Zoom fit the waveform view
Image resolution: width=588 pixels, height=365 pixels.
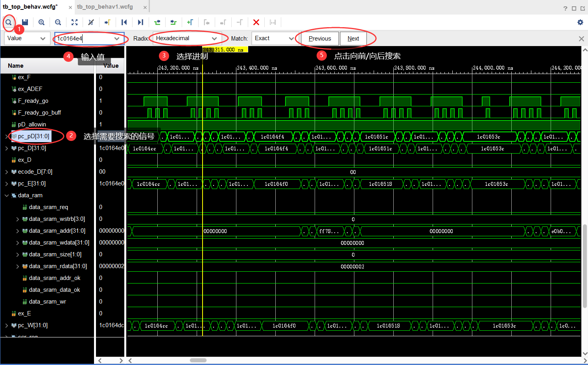pyautogui.click(x=74, y=22)
